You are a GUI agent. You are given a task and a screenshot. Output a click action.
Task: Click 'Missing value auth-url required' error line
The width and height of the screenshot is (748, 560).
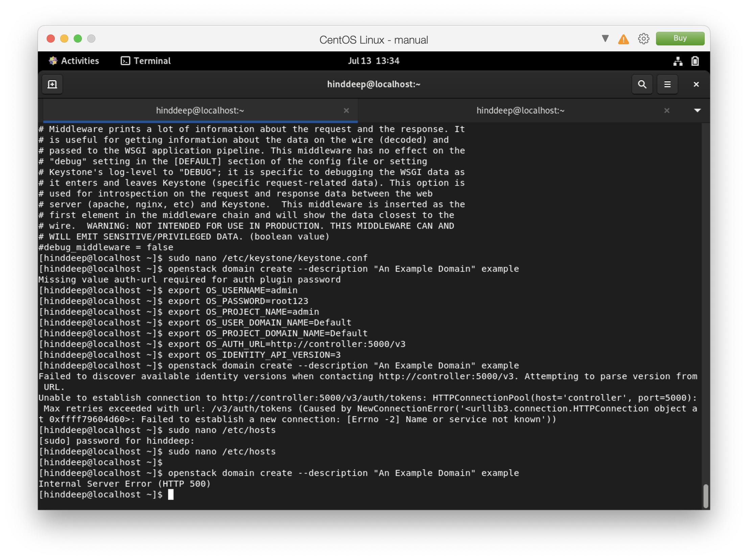click(x=189, y=280)
